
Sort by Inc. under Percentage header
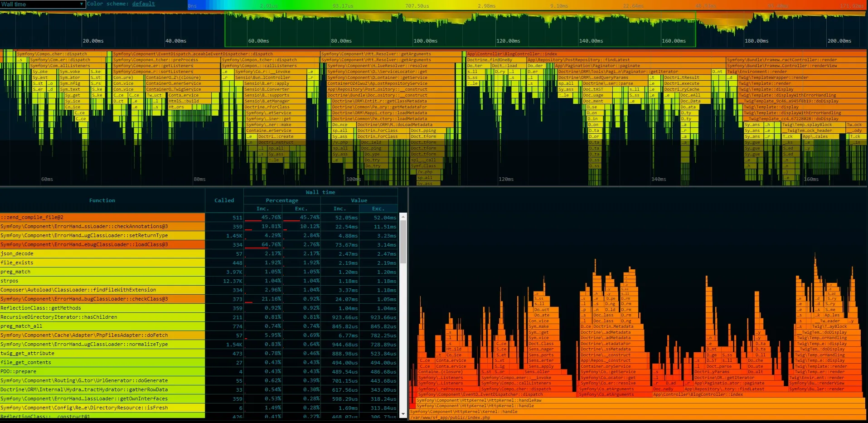coord(262,209)
